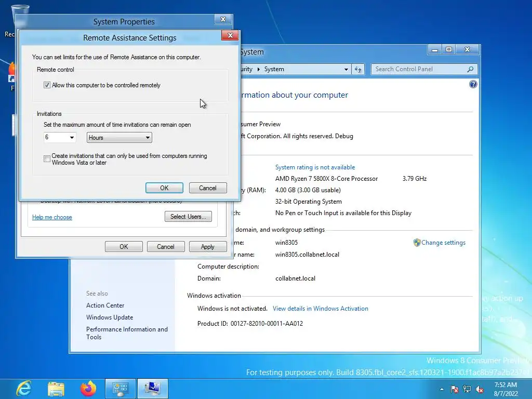Close the System control panel window
The height and width of the screenshot is (399, 532).
[467, 49]
